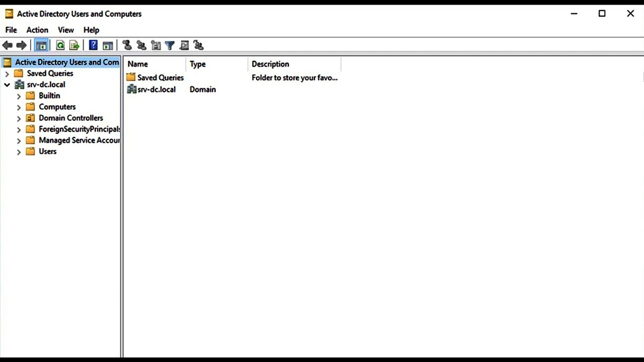The width and height of the screenshot is (644, 362).
Task: Select the ForeignSecurityPrincipals tree item
Action: click(79, 129)
